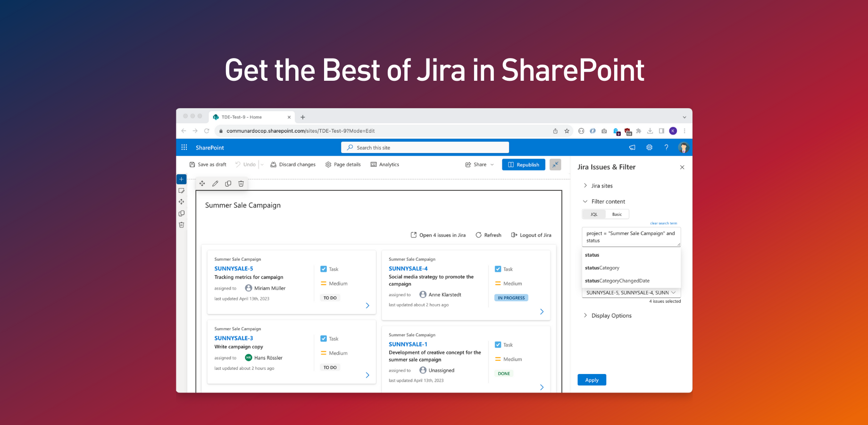The width and height of the screenshot is (868, 425).
Task: Click the Republish button
Action: 524,164
